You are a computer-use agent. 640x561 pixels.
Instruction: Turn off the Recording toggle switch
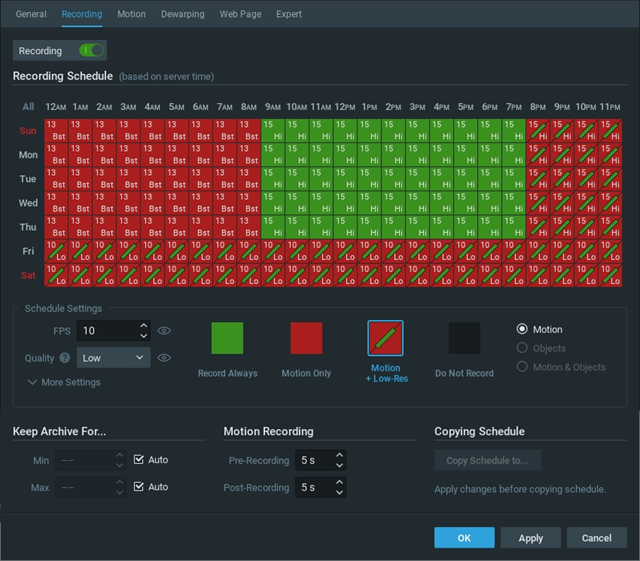(91, 50)
